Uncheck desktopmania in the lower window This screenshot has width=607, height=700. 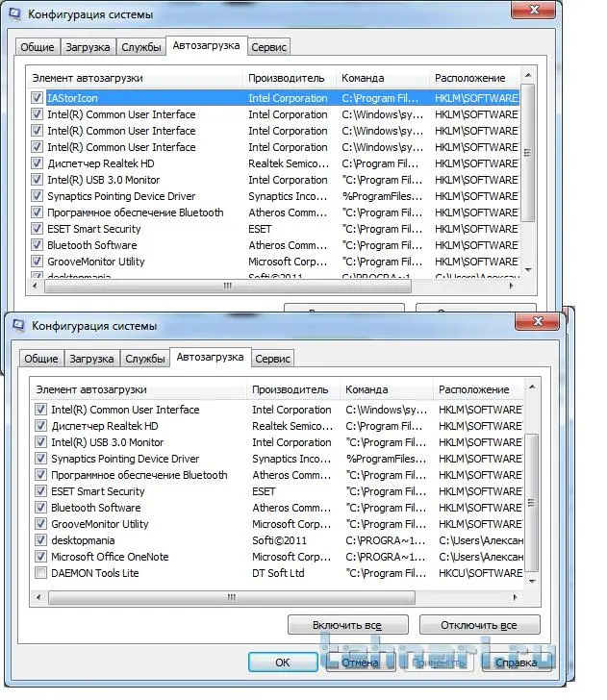40,540
